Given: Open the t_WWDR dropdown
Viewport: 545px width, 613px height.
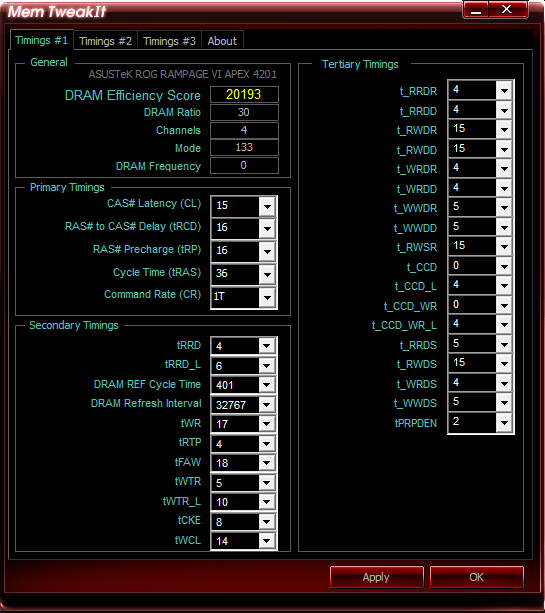Looking at the screenshot, I should tap(504, 208).
